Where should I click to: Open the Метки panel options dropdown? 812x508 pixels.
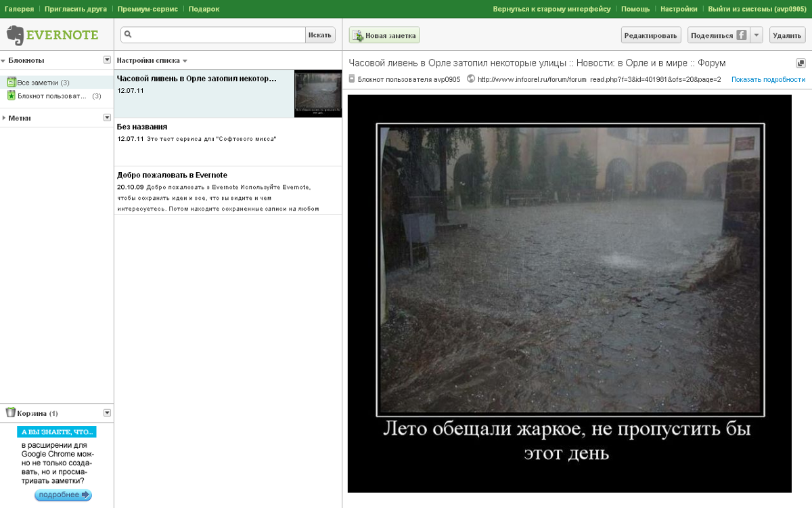pyautogui.click(x=107, y=118)
